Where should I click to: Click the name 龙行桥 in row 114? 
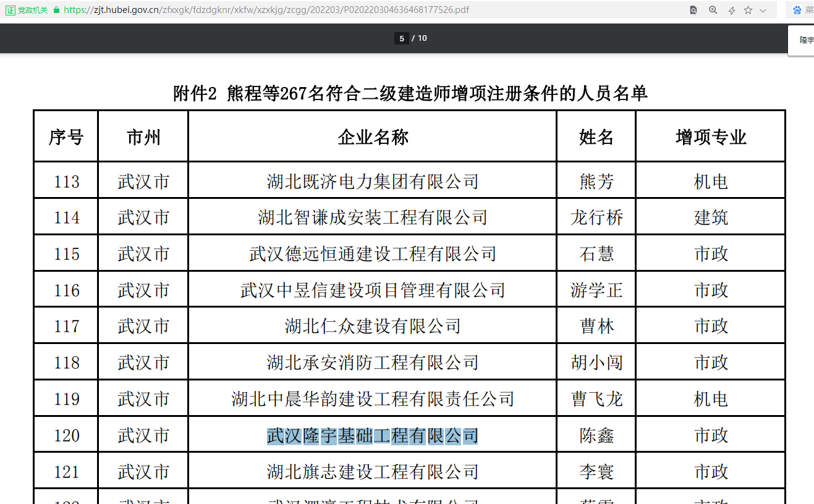point(596,217)
